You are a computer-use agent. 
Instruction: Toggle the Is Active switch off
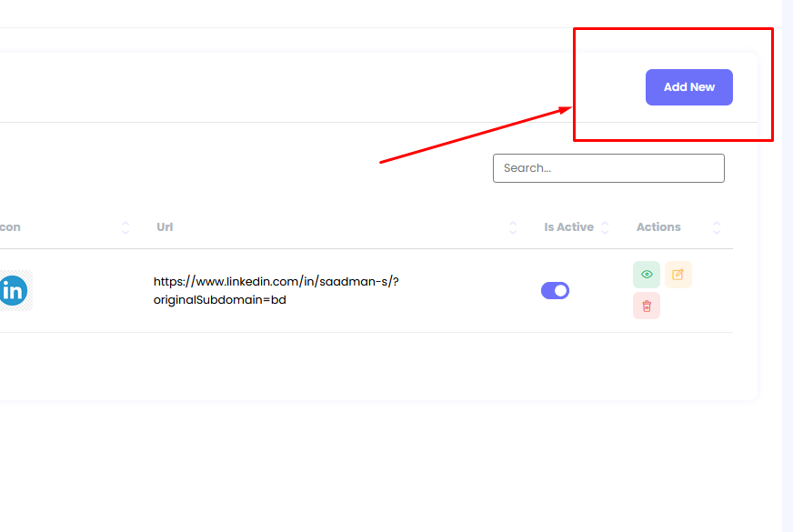555,290
